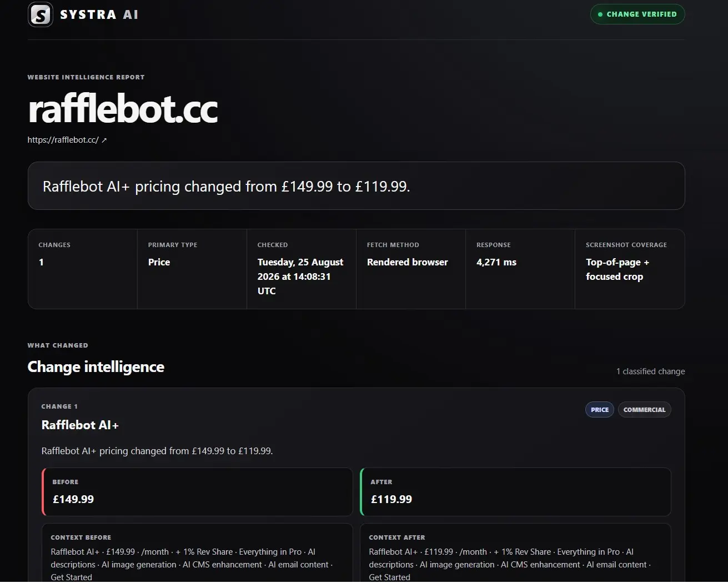Image resolution: width=728 pixels, height=583 pixels.
Task: Click the Systra AI logo icon
Action: [x=41, y=14]
